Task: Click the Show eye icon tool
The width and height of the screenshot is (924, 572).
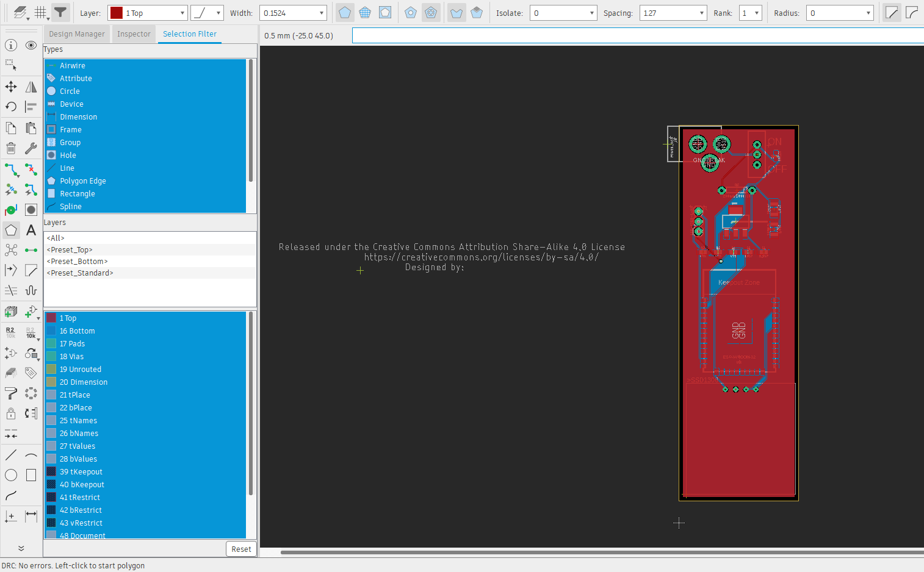Action: tap(31, 45)
